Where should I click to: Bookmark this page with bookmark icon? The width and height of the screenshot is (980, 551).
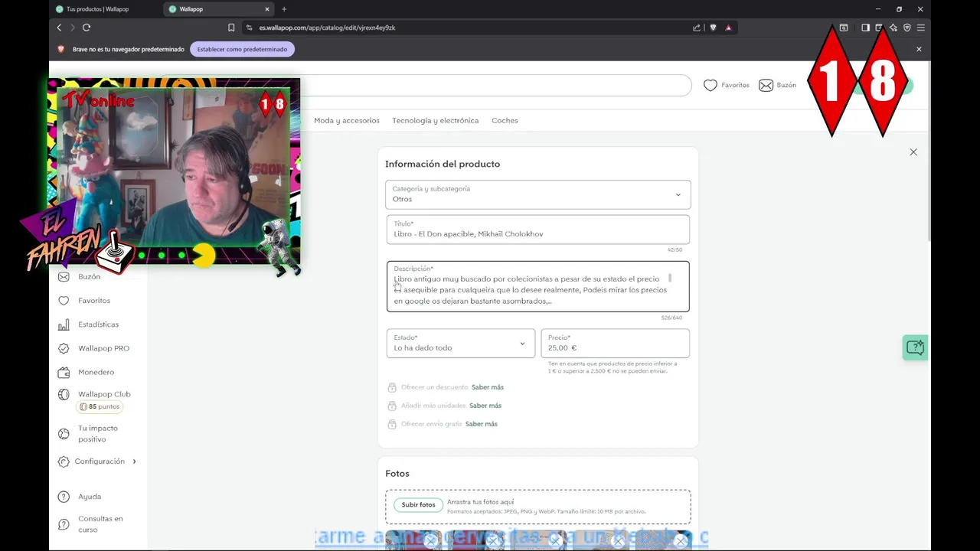coord(231,28)
